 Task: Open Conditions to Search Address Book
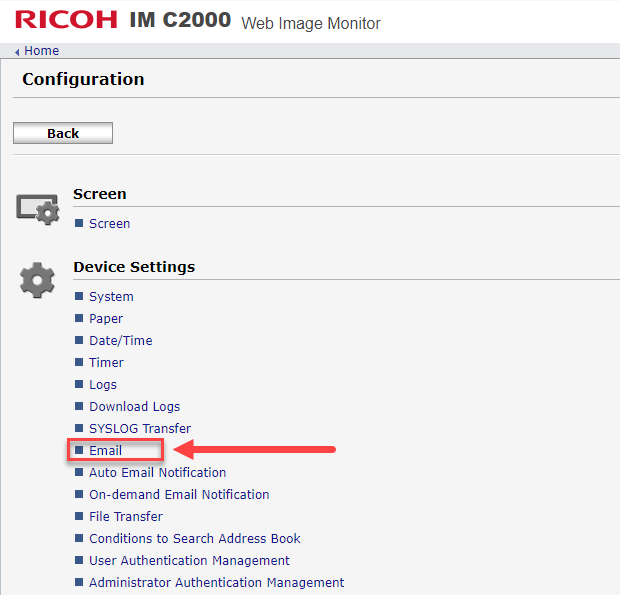tap(195, 538)
